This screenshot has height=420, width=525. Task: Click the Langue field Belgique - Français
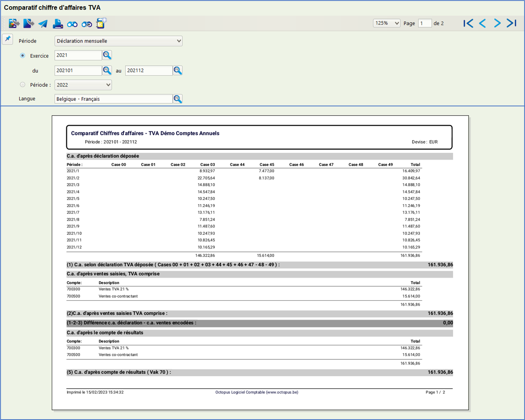coord(113,99)
